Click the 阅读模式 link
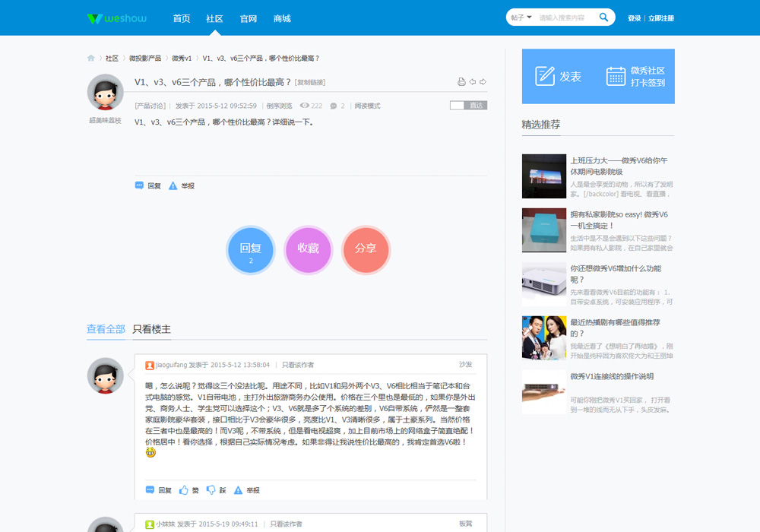The height and width of the screenshot is (532, 760). click(x=367, y=106)
